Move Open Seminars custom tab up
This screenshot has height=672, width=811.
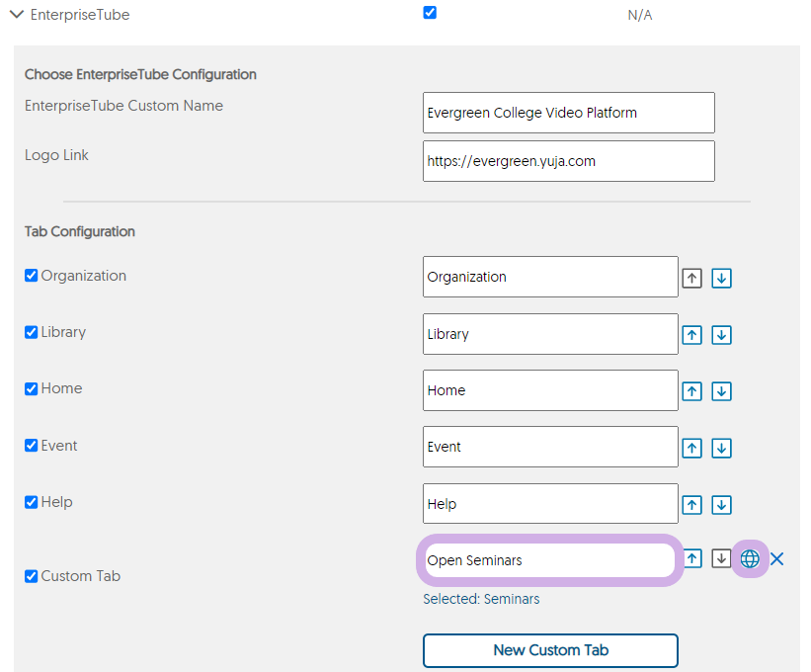pos(693,558)
